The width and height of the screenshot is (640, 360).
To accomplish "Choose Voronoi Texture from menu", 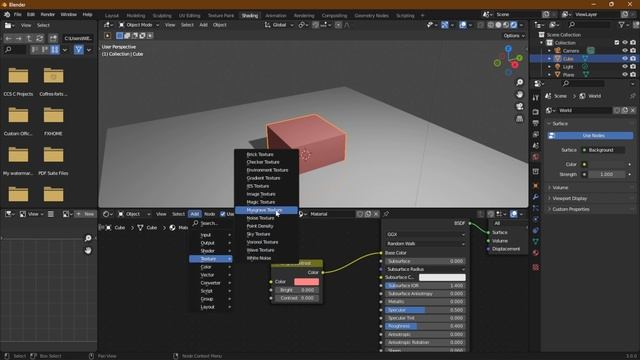I will 266,242.
